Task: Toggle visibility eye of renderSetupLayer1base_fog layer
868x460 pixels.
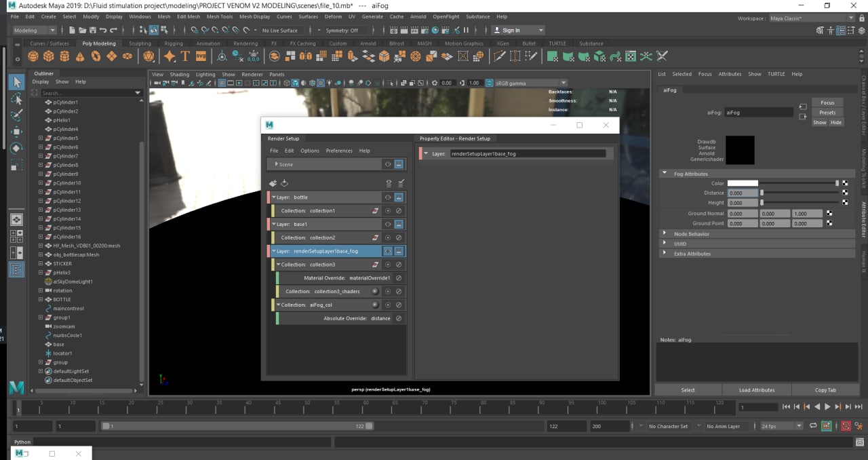Action: tap(388, 251)
